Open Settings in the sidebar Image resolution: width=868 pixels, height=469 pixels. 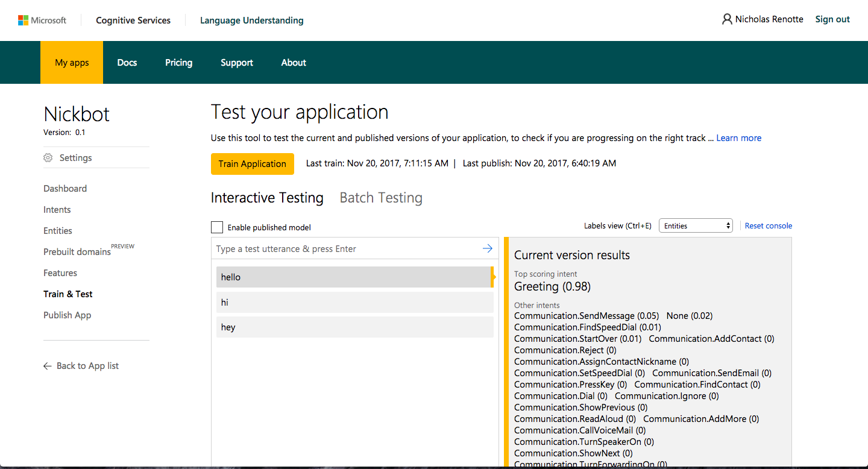76,158
